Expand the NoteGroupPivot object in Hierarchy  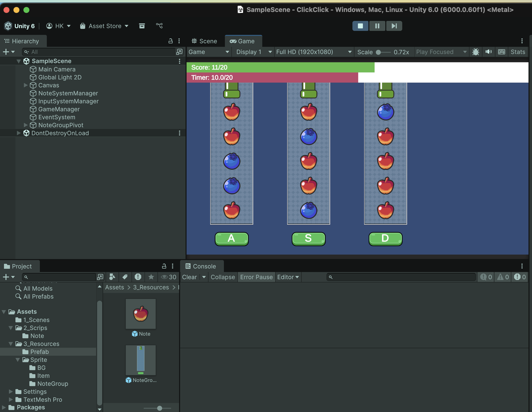[x=25, y=125]
